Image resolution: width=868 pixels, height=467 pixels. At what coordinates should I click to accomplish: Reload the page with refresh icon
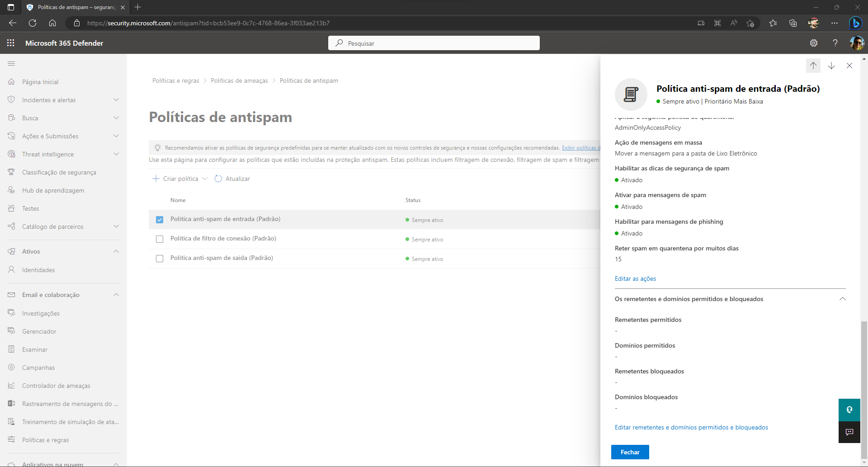click(x=33, y=23)
